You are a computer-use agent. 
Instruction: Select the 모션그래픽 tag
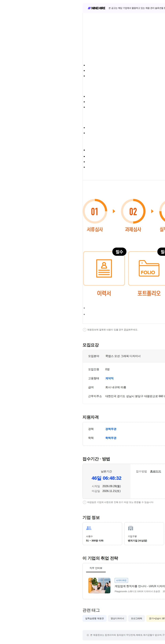[137, 618]
